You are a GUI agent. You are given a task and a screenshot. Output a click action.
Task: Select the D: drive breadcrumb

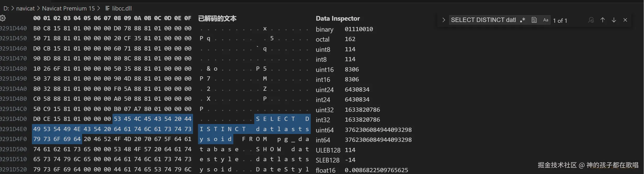coord(6,8)
